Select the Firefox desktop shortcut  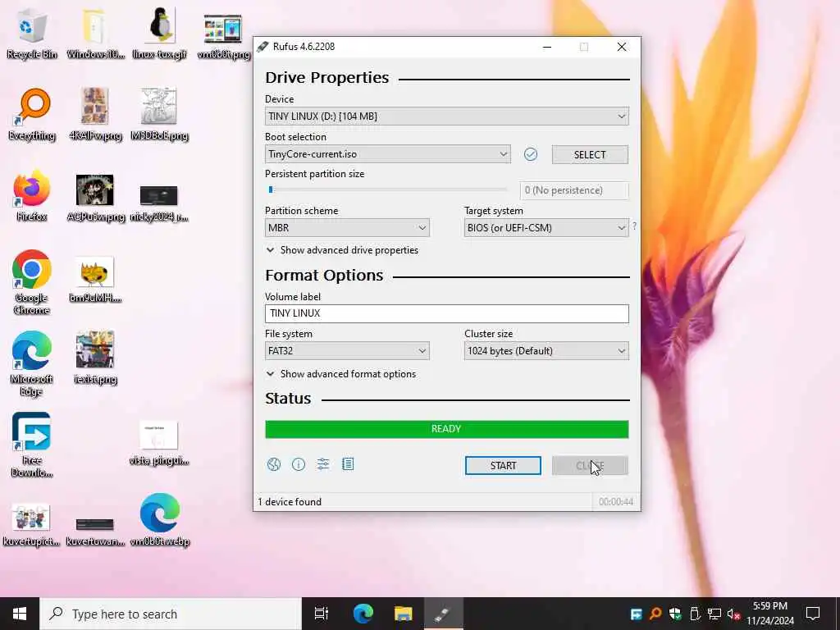(x=32, y=196)
